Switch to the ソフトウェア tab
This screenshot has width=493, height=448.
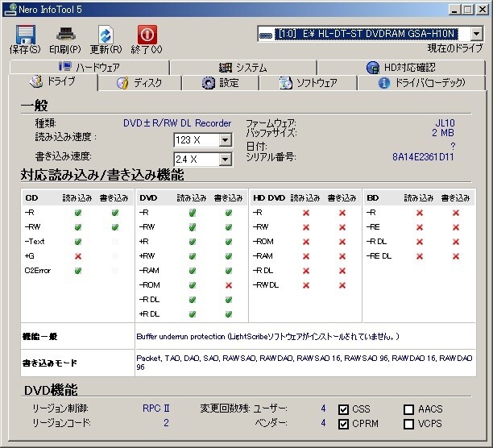[x=308, y=83]
